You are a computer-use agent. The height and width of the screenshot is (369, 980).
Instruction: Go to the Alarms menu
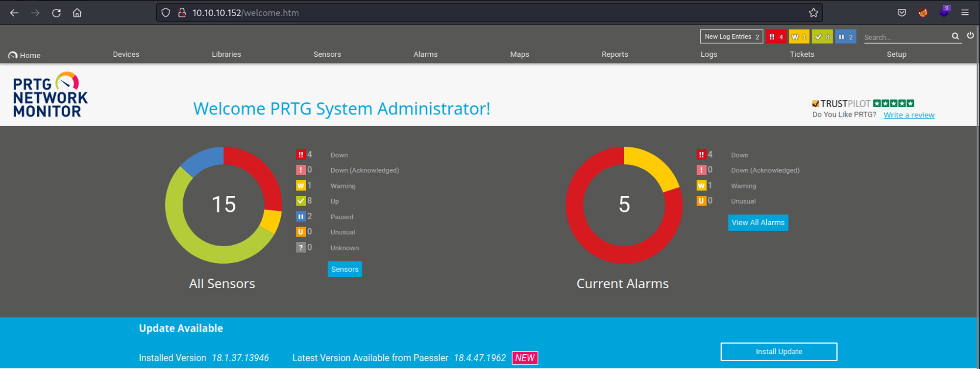425,54
